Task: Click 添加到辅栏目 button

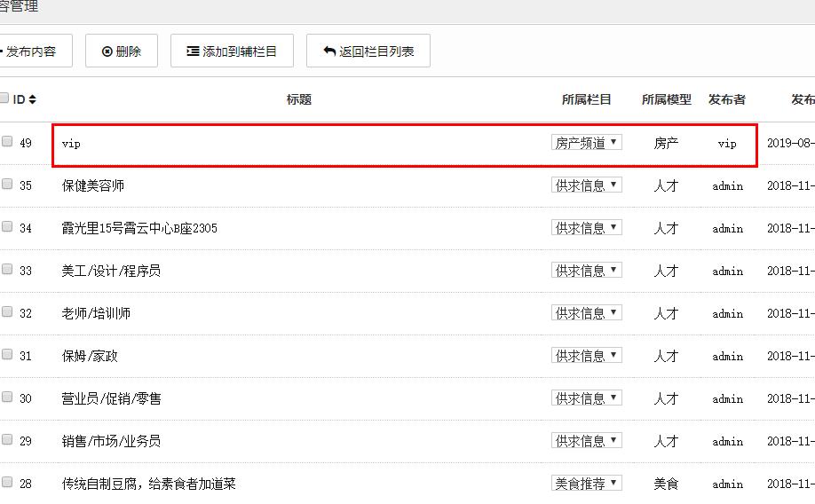Action: pyautogui.click(x=232, y=51)
